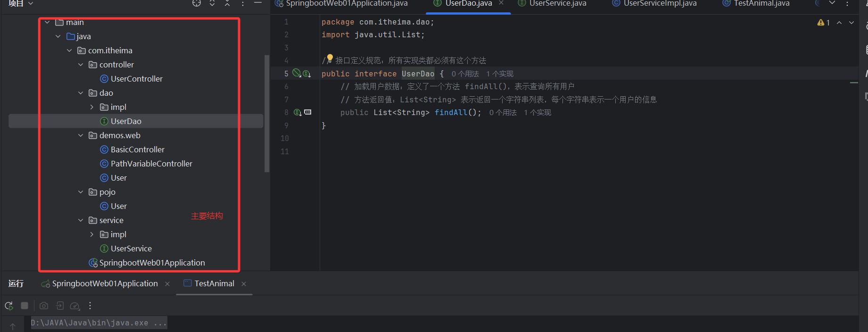Click the up arrow in run console gutter

pyautogui.click(x=13, y=326)
